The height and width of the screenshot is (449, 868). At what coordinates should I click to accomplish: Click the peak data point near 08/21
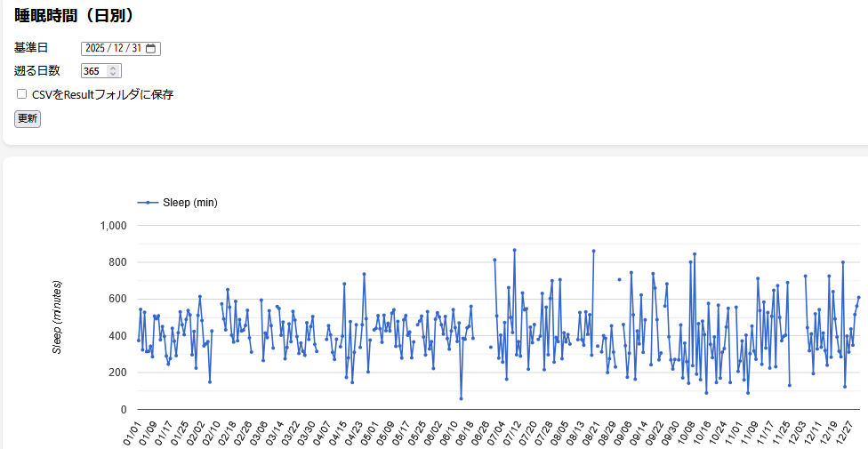(593, 251)
